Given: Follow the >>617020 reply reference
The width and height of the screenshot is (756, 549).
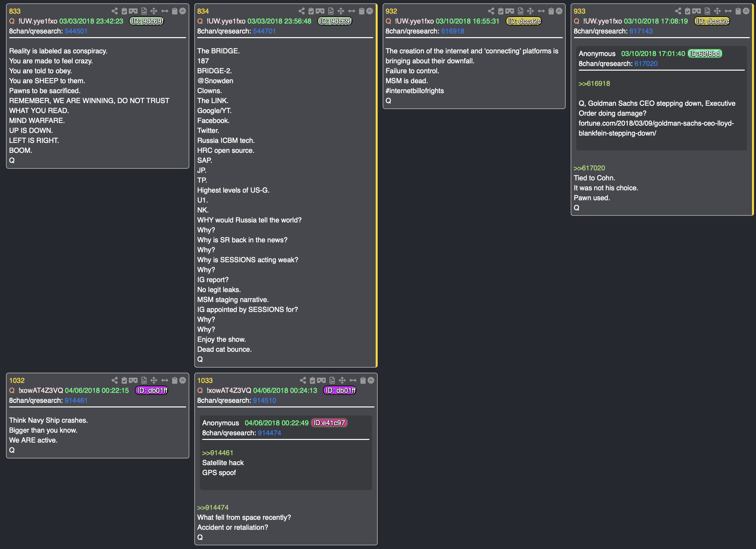Looking at the screenshot, I should pyautogui.click(x=589, y=168).
